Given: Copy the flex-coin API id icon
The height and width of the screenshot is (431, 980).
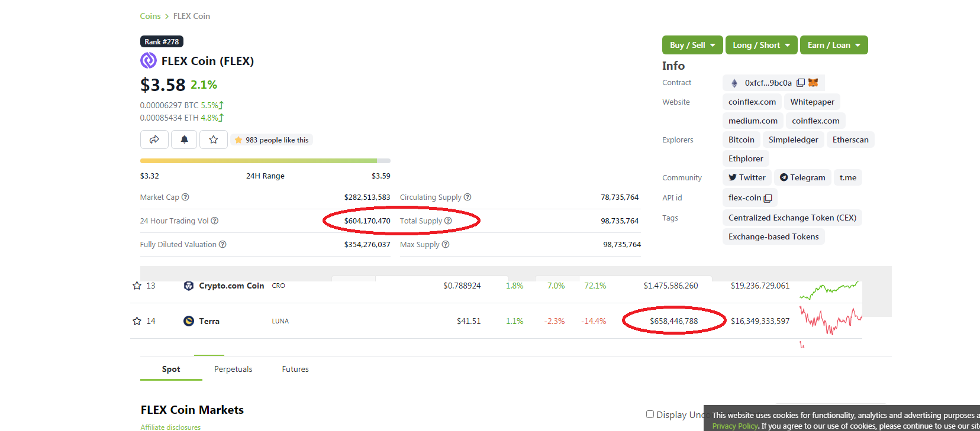Looking at the screenshot, I should point(768,198).
